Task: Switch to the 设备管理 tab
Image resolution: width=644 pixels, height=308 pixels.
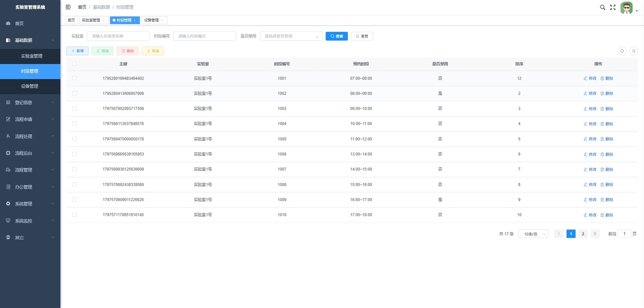Action: (x=154, y=20)
